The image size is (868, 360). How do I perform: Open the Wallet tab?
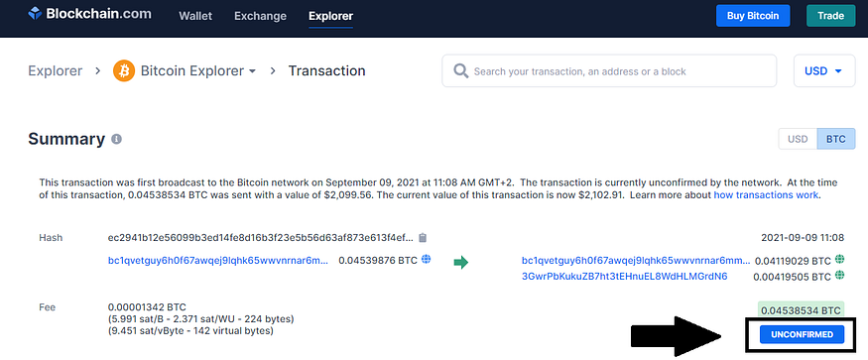(195, 16)
